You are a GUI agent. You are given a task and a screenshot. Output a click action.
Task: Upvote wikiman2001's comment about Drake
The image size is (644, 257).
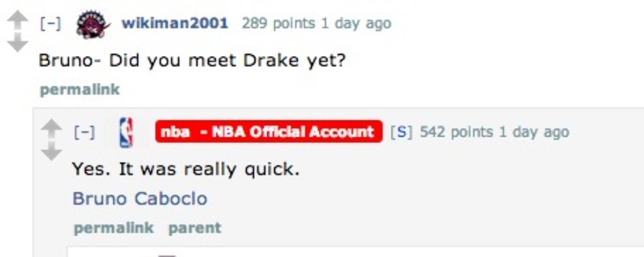pos(17,19)
